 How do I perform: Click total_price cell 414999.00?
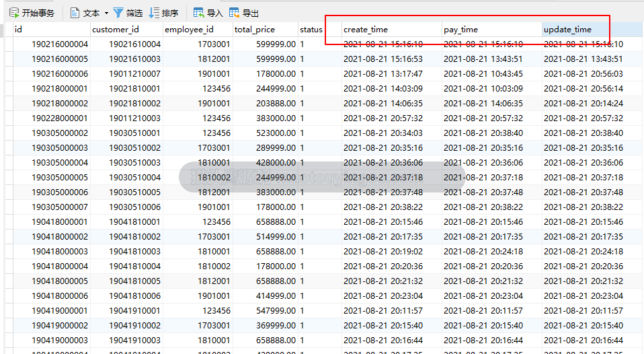(266, 296)
